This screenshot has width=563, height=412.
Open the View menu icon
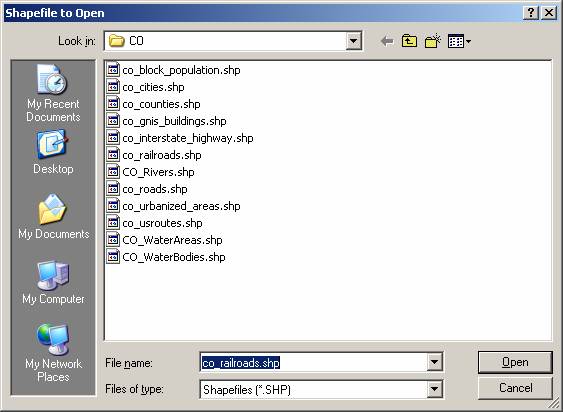tap(459, 41)
